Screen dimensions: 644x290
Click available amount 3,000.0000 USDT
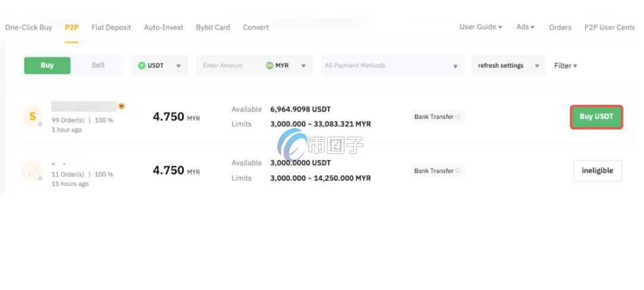(300, 163)
